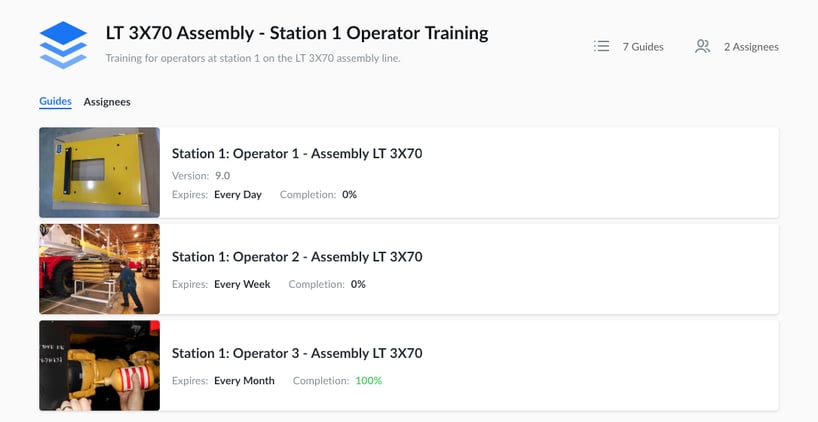
Task: Open the yellow panel thumbnail for Operator 1
Action: pos(99,172)
